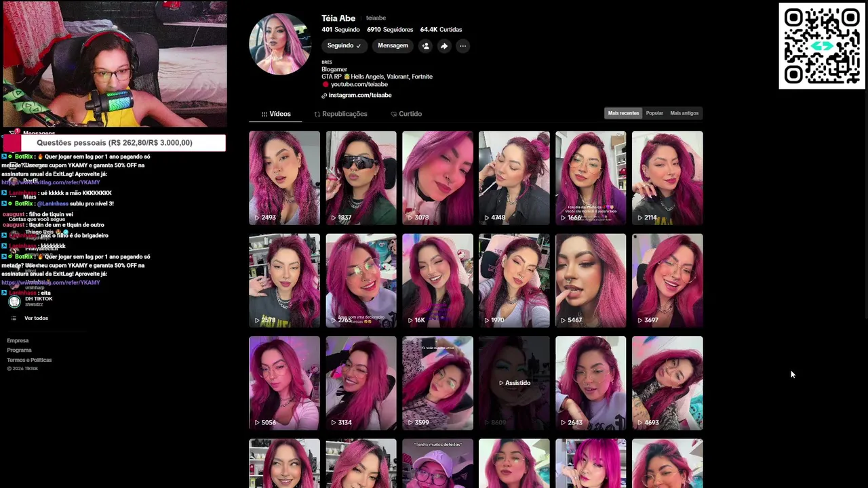Click the add-friend suggestion icon beside Mensagem
868x488 pixels.
[x=425, y=46]
